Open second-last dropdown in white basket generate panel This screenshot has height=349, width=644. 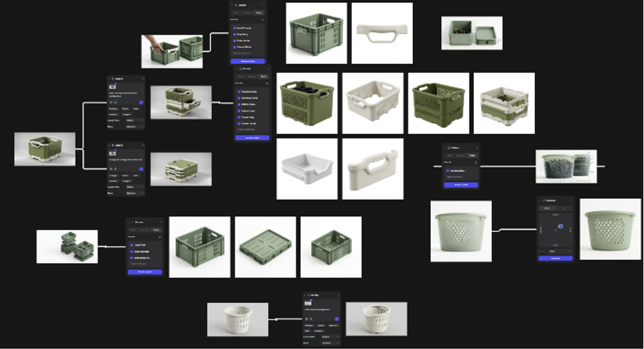[x=330, y=337]
